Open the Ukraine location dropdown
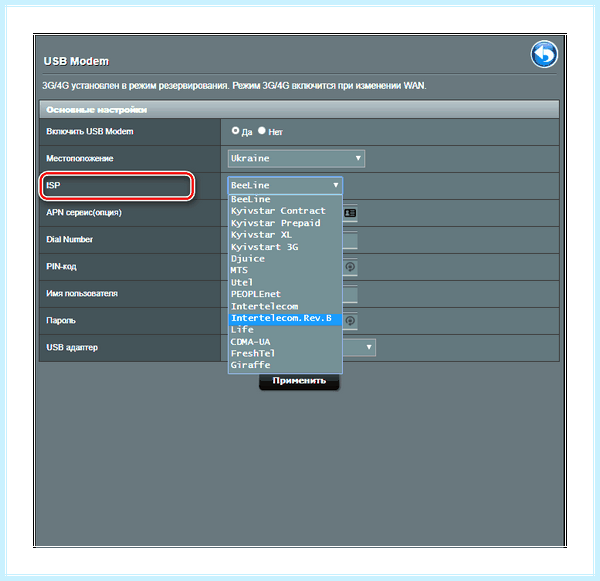 coord(296,158)
